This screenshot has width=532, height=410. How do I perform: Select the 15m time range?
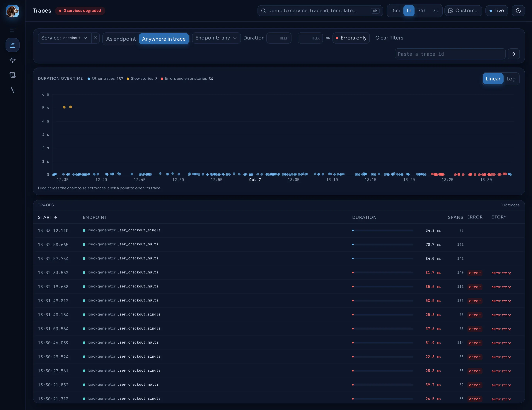[395, 11]
